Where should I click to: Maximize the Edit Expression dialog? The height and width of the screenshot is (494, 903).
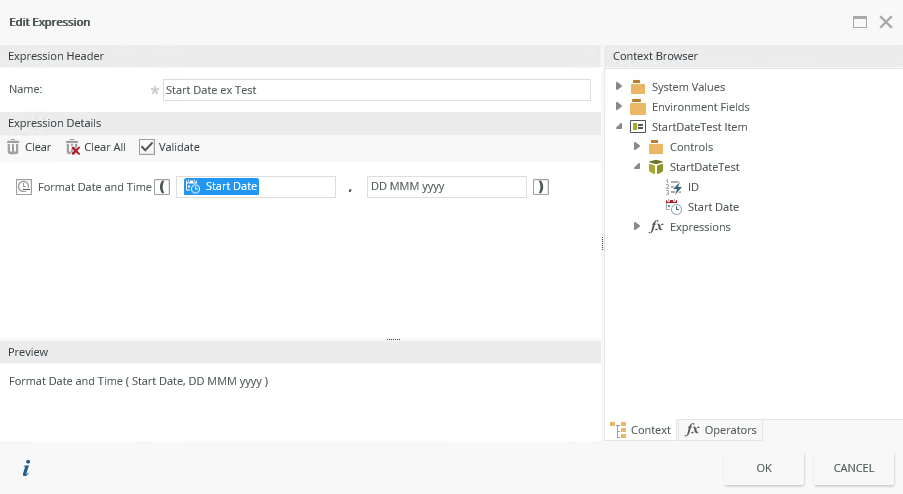pos(859,21)
